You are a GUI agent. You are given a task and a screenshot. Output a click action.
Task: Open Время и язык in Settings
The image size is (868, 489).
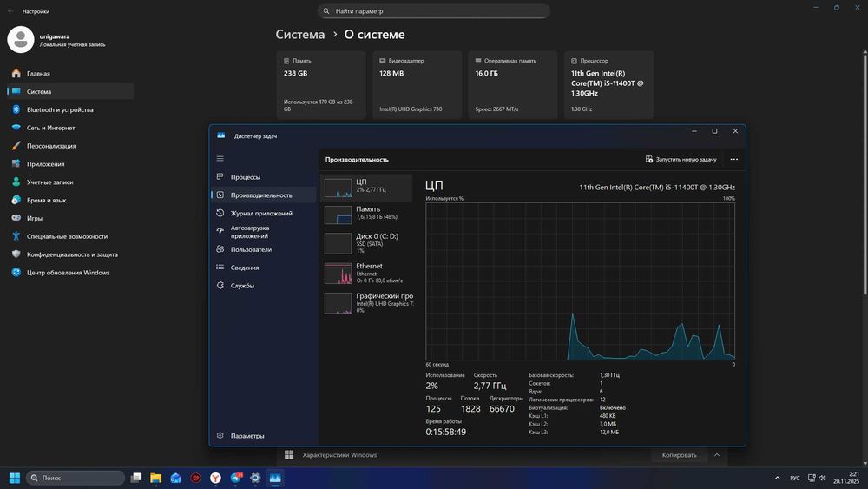pos(70,200)
